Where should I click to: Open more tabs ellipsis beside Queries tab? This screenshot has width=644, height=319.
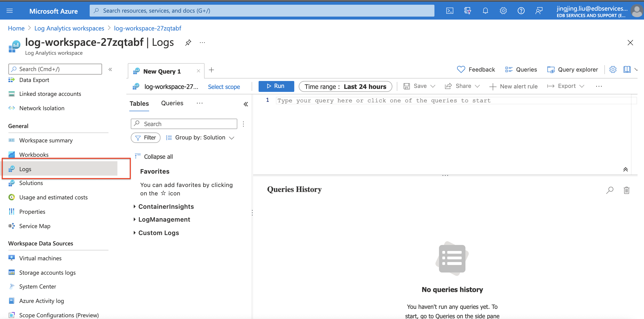pyautogui.click(x=199, y=103)
